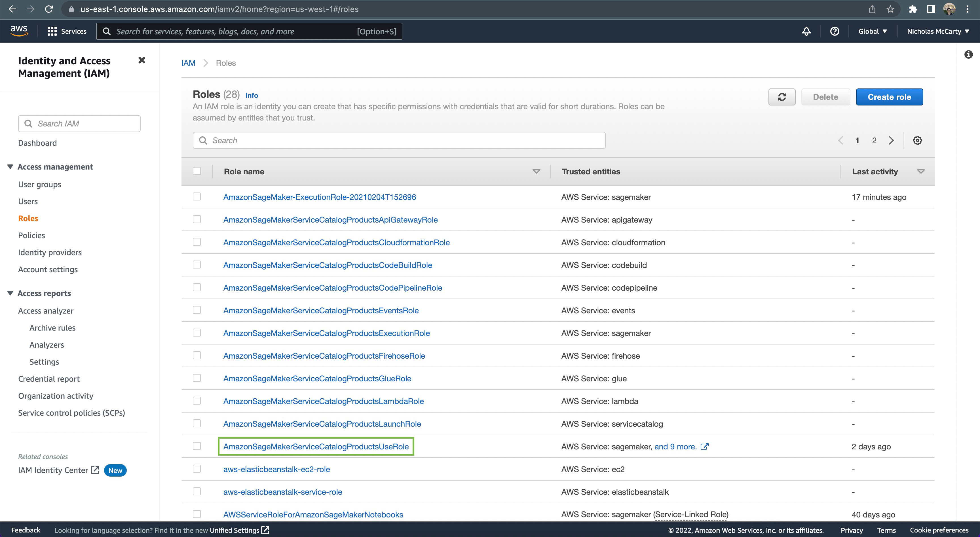Go to Users in the sidebar
980x537 pixels.
coord(28,201)
